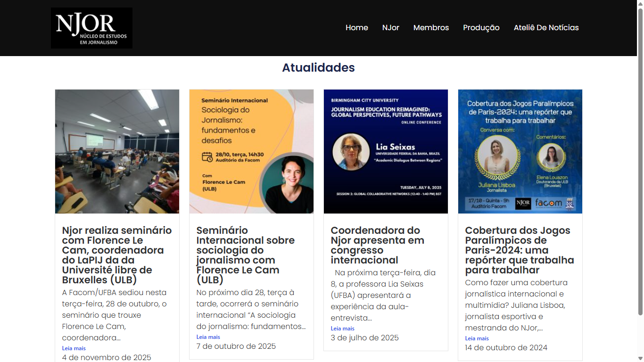
Task: Click the NJOR logo in the header
Action: click(x=91, y=28)
